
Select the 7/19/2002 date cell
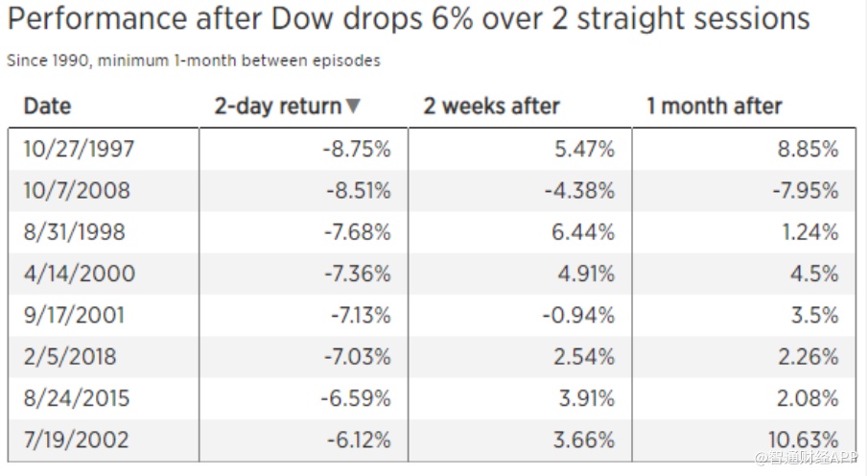click(x=76, y=440)
